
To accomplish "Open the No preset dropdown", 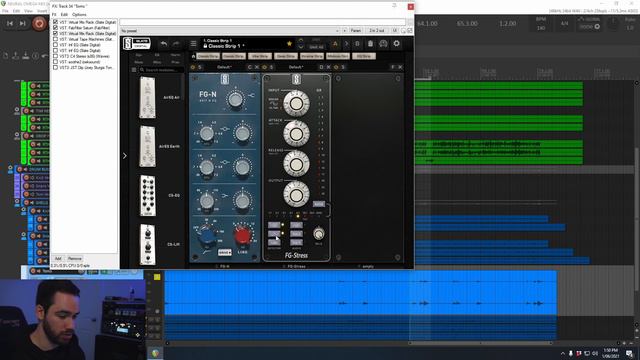I will pyautogui.click(x=230, y=31).
